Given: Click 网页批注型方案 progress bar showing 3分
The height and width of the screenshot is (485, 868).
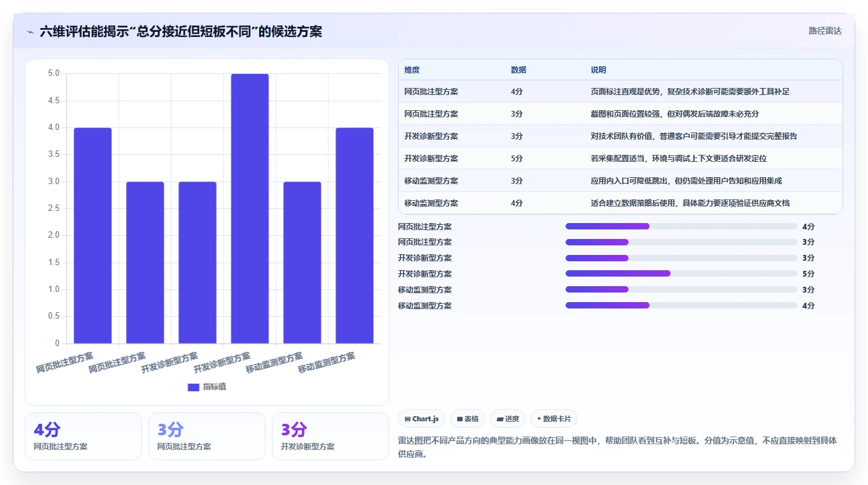Looking at the screenshot, I should pyautogui.click(x=681, y=242).
